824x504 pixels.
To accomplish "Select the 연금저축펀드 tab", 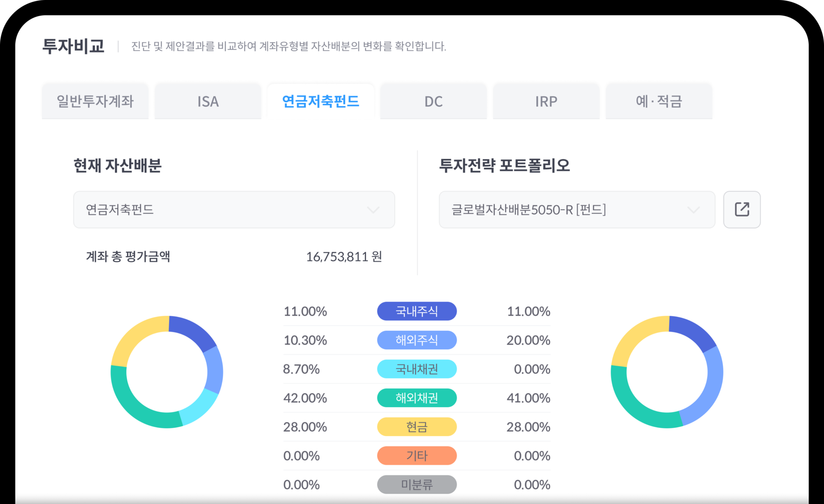I will point(321,102).
